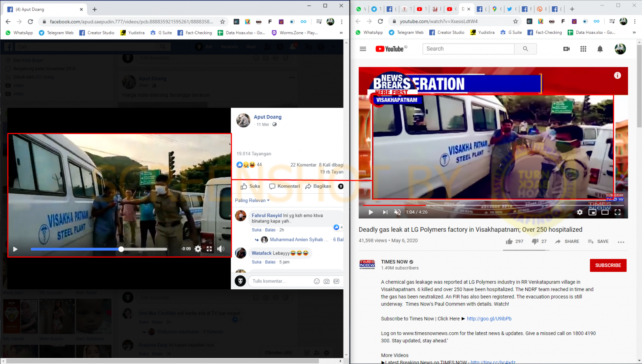Viewport: 642px width, 364px height.
Task: Add GIF to comment
Action: (336, 281)
